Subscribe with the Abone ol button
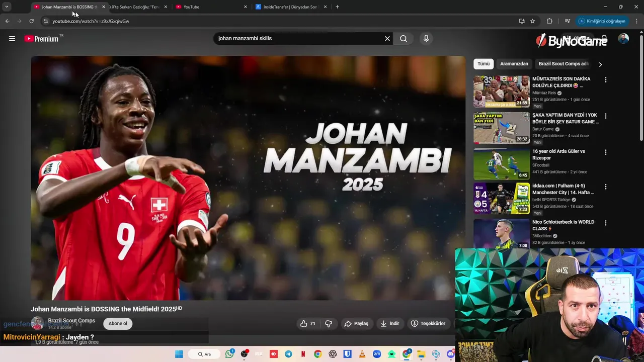Screen dimensions: 644x362 click(x=118, y=324)
